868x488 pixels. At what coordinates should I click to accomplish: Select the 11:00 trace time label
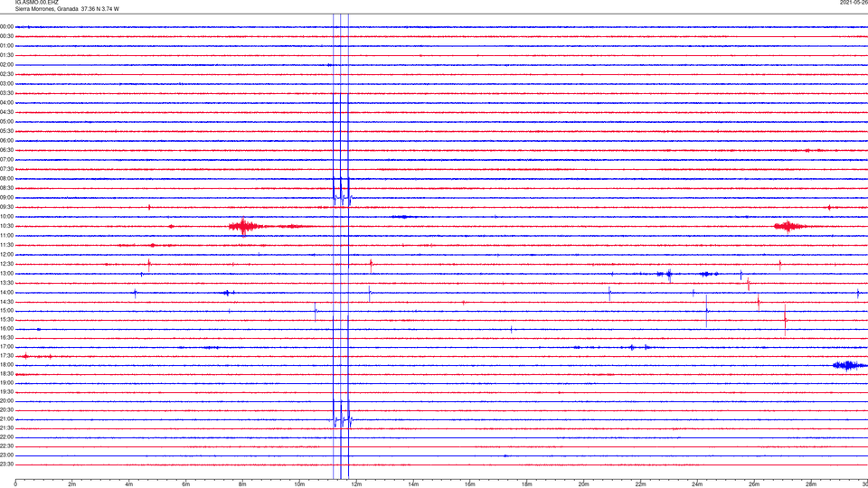click(6, 236)
